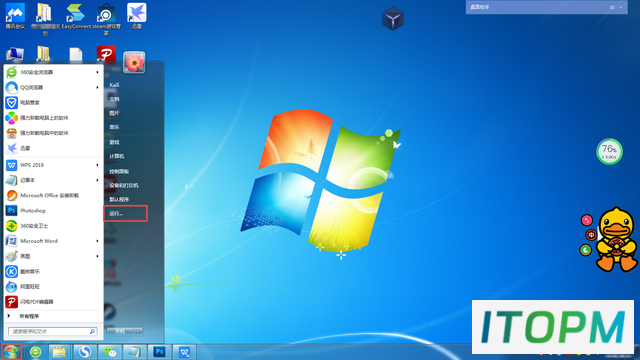640x360 pixels.
Task: Select the 迅雷 shortcut on the desktop
Action: 136,16
